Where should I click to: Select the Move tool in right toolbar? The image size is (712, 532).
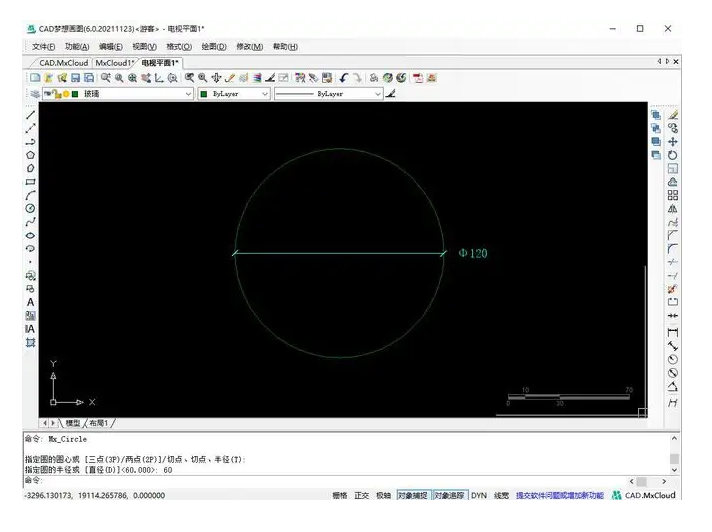[673, 142]
